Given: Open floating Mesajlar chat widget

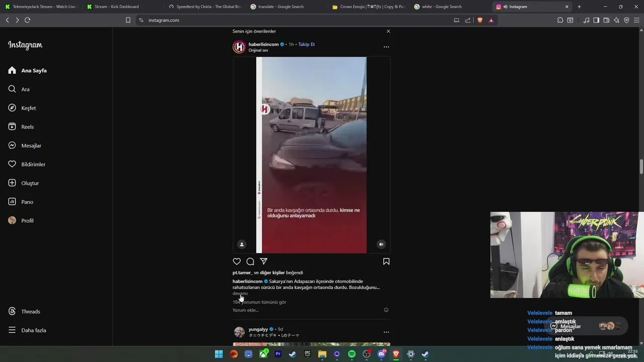Looking at the screenshot, I should [x=587, y=326].
